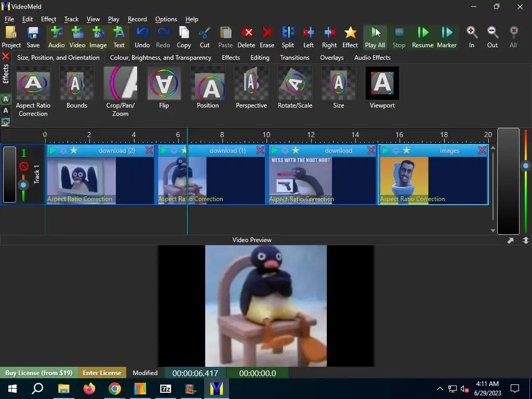Adjust the master volume slider knob

coord(526,166)
